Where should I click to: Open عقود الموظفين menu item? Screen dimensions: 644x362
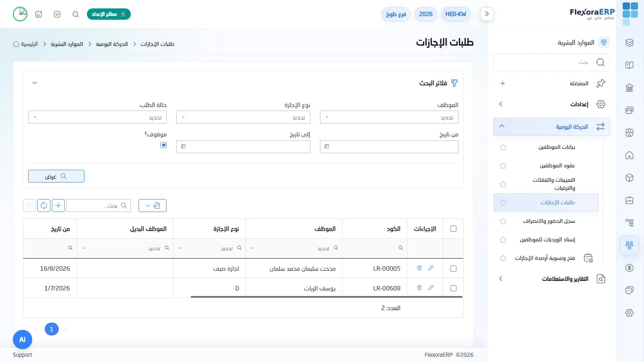(x=557, y=166)
